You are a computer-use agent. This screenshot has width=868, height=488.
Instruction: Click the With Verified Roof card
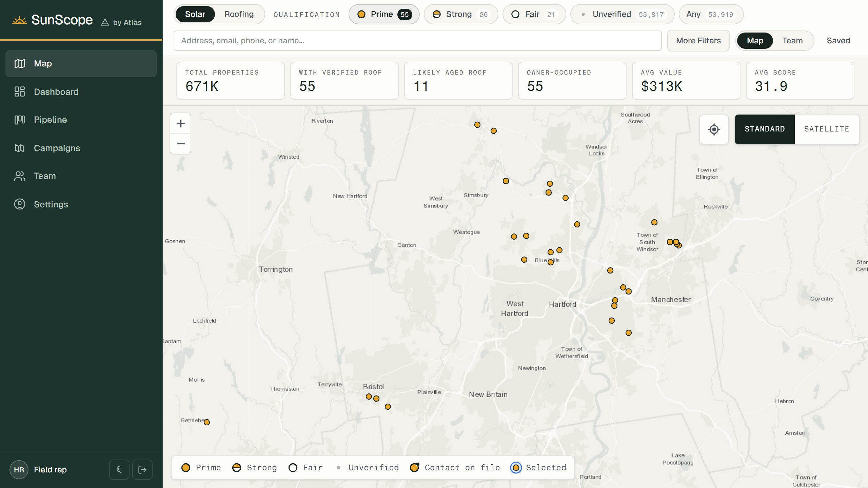coord(344,81)
